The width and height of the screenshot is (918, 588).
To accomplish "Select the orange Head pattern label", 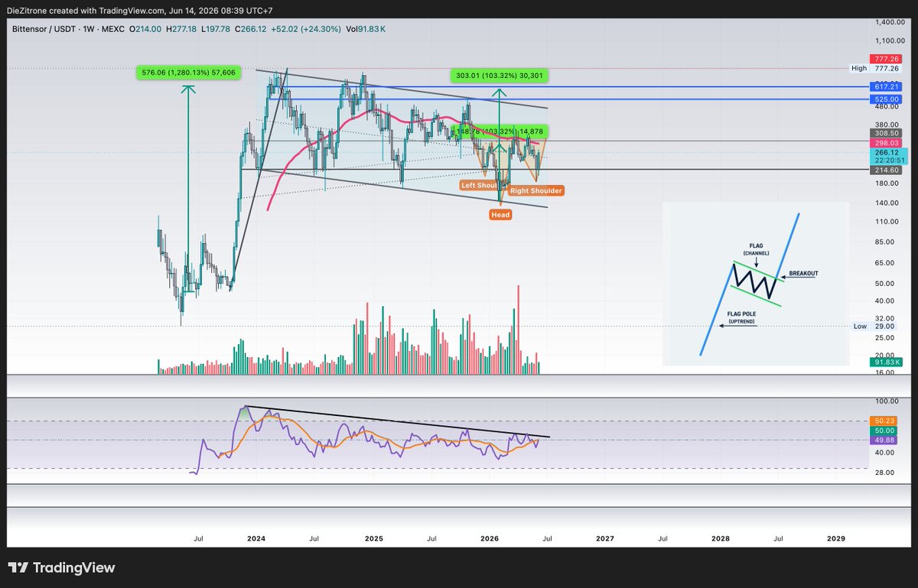I will 501,215.
